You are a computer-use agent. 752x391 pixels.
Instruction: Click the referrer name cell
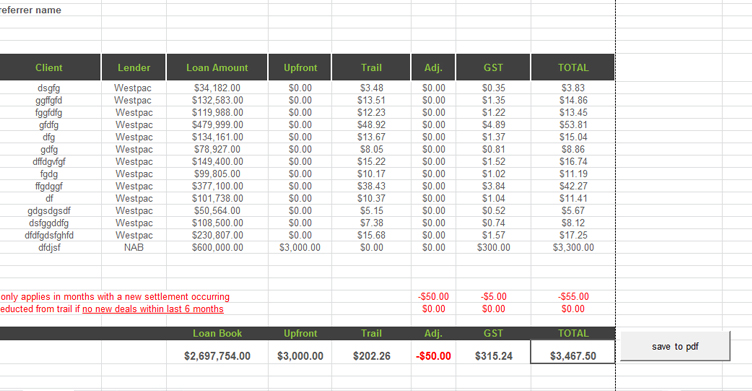pos(30,10)
